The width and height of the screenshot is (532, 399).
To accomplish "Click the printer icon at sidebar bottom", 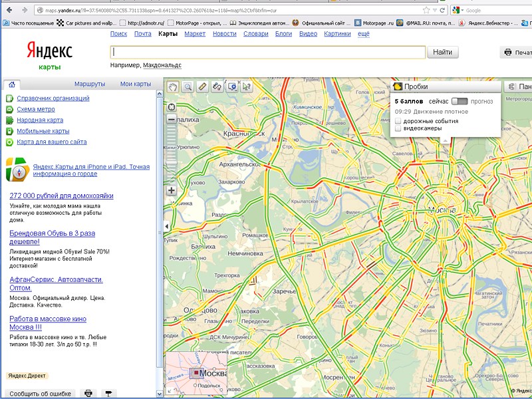I will click(88, 393).
